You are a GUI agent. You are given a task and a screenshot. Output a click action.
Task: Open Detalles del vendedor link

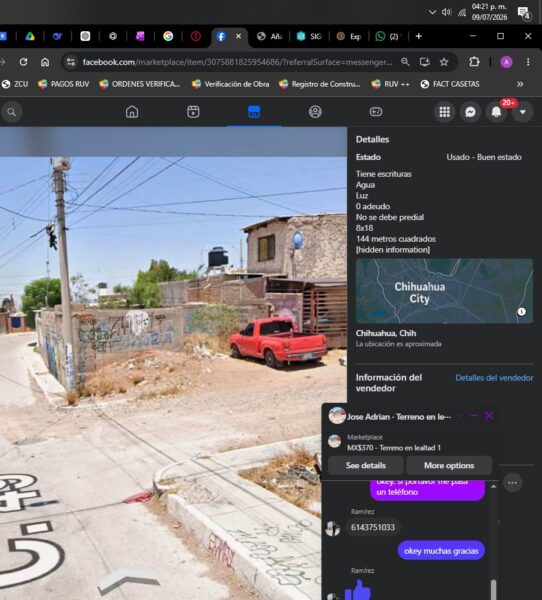[x=494, y=378]
